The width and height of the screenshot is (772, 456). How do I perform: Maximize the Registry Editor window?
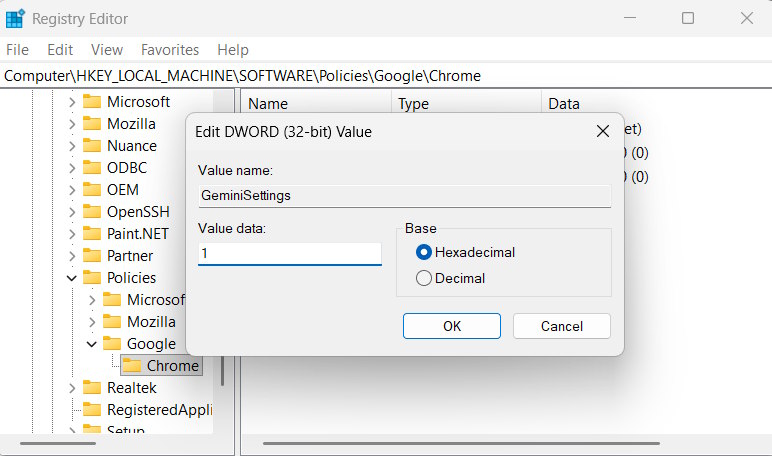[x=688, y=18]
